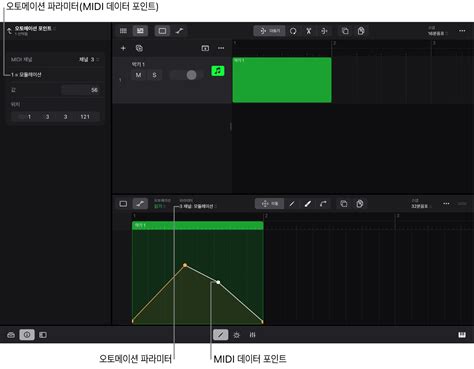Open the automation point inspector title dropdown
The height and width of the screenshot is (369, 474).
pos(35,29)
